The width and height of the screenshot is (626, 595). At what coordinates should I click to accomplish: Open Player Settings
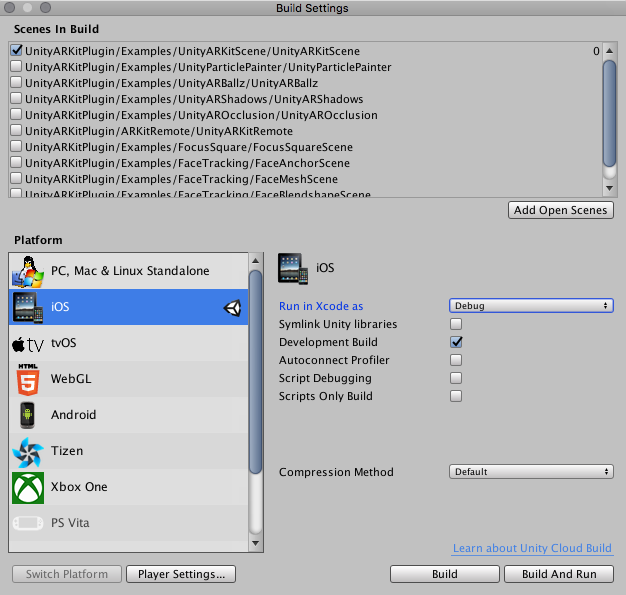point(181,574)
